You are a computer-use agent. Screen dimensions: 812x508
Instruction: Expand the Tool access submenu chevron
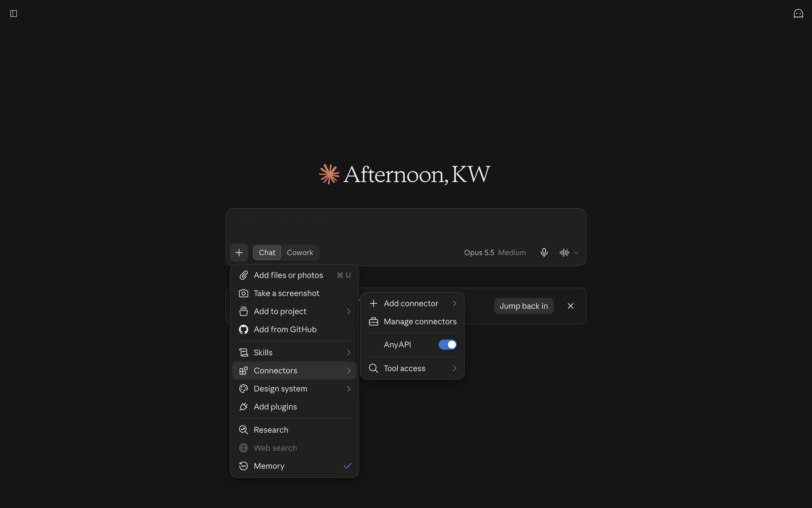tap(455, 368)
